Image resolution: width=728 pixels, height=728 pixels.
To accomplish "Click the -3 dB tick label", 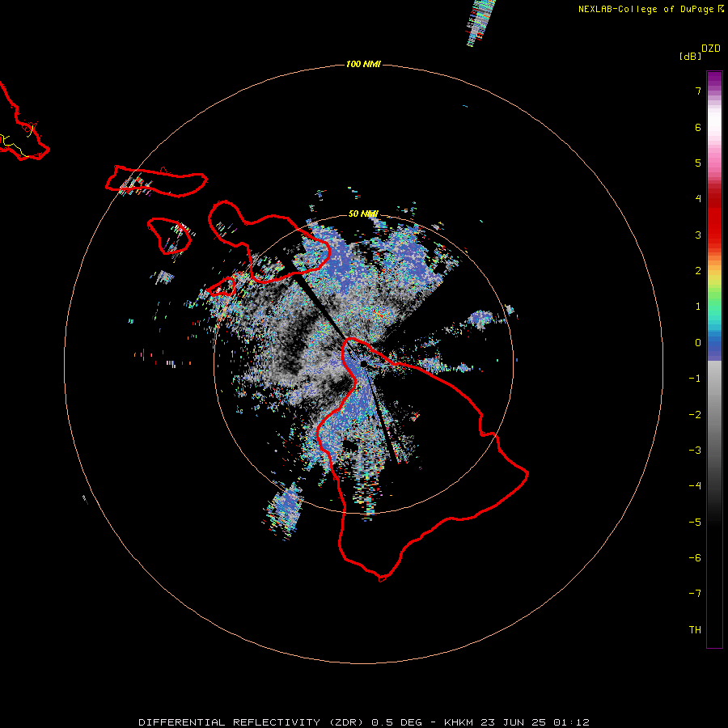I will pos(695,451).
